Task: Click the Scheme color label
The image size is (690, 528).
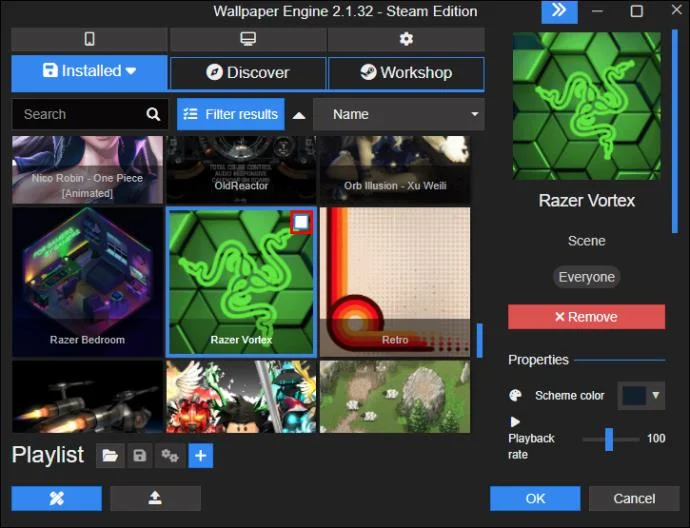Action: (x=569, y=396)
